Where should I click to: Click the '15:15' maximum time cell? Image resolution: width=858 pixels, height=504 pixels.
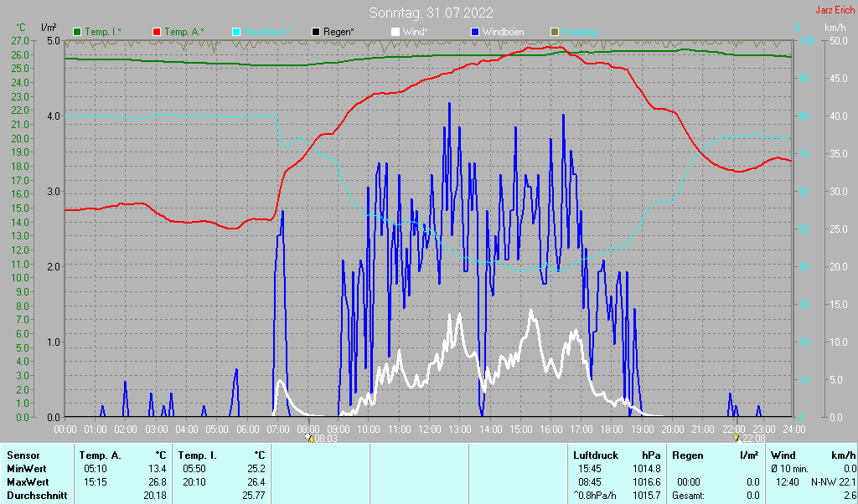[96, 483]
